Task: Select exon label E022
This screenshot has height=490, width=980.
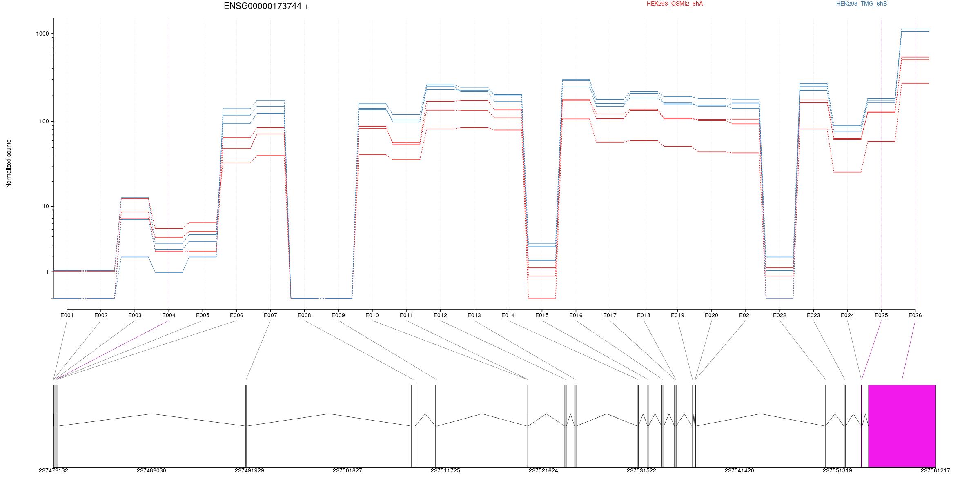Action: coord(780,315)
